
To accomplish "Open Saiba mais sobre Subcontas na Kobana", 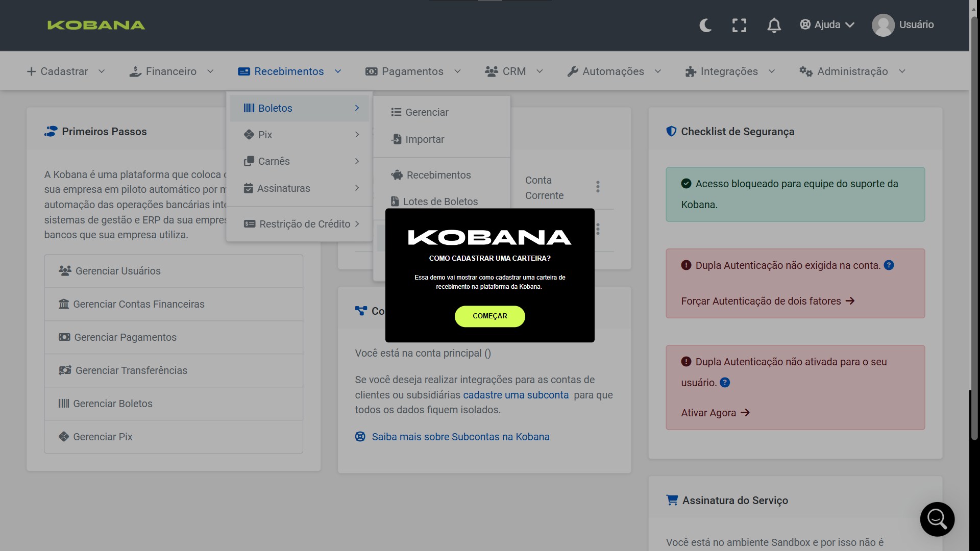I will coord(452,437).
